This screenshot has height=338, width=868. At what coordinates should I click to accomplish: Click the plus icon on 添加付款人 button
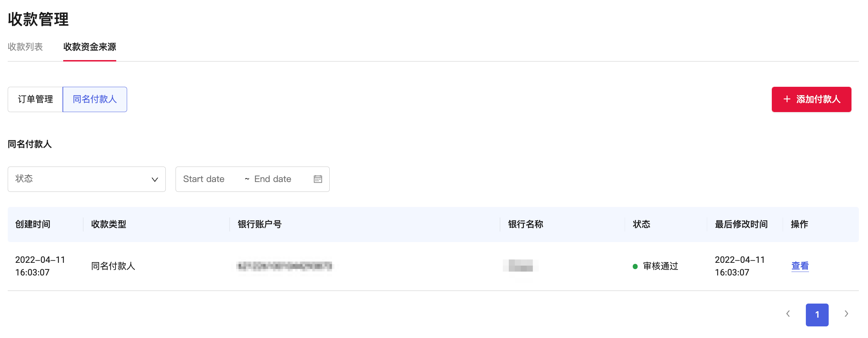787,99
